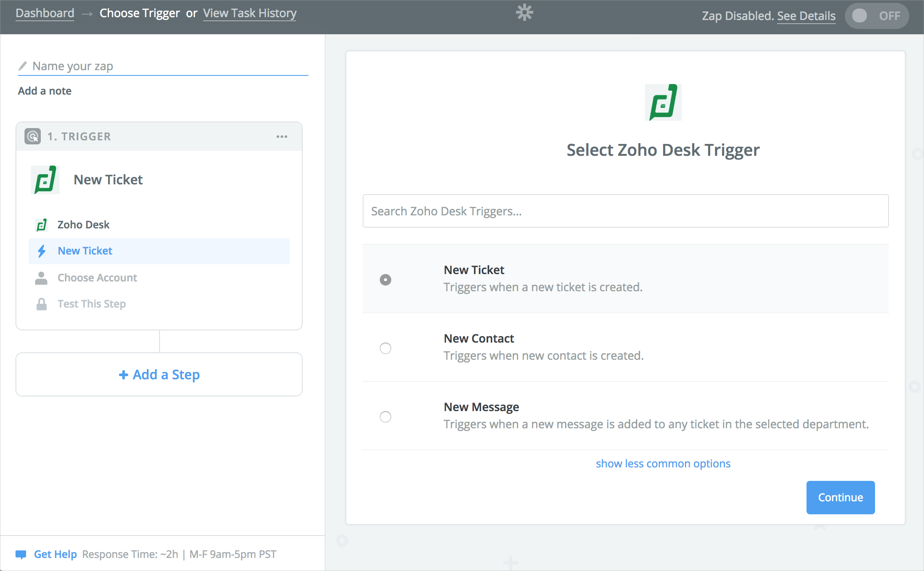Screen dimensions: 924x571
Task: Click the Zapier asterisk logo in header
Action: click(524, 13)
